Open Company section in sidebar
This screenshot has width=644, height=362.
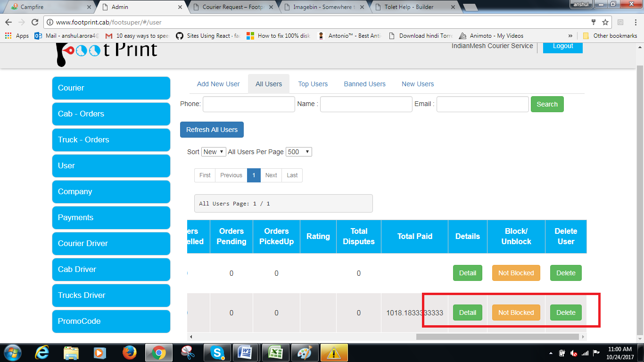point(111,191)
